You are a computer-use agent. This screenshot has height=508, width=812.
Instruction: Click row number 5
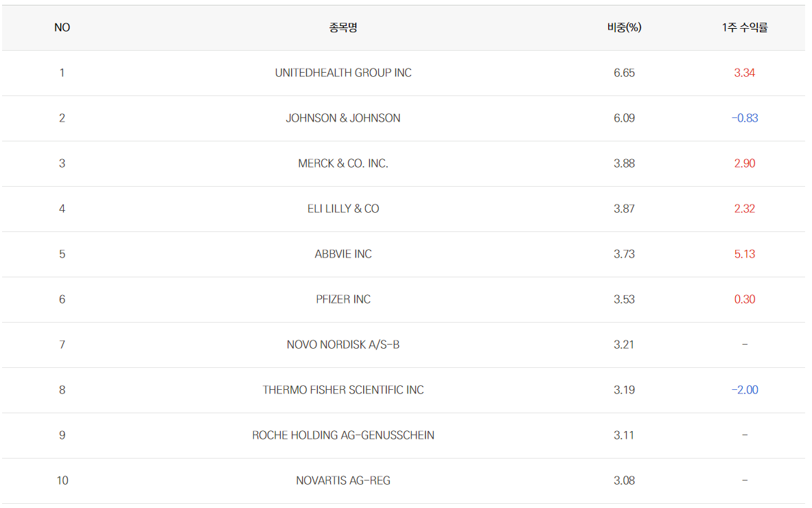62,254
